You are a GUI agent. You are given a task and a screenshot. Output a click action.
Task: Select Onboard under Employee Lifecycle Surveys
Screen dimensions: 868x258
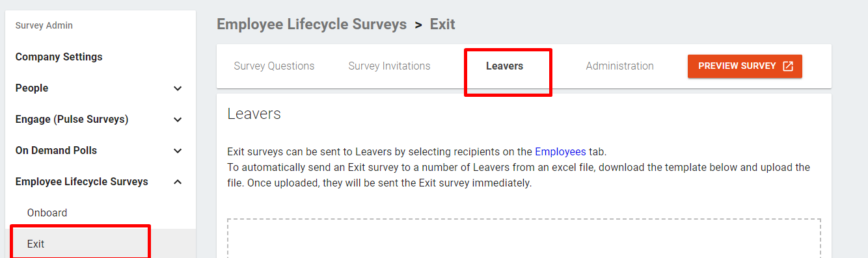coord(47,213)
